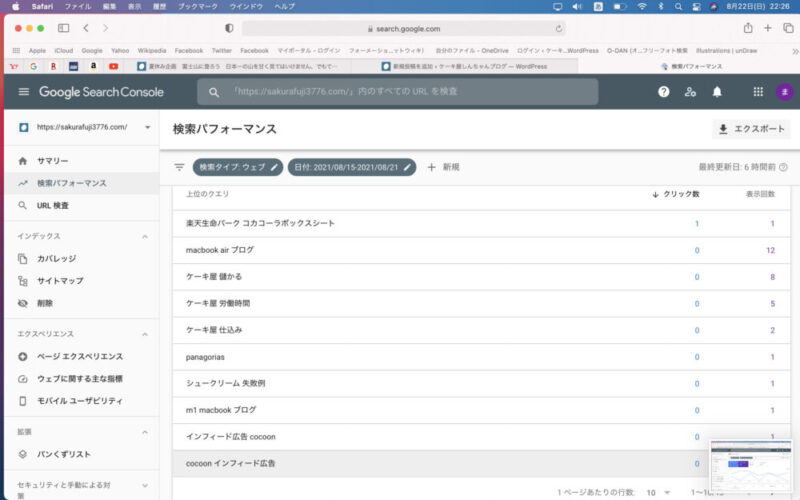Click the help question mark icon
800x500 pixels.
[663, 92]
